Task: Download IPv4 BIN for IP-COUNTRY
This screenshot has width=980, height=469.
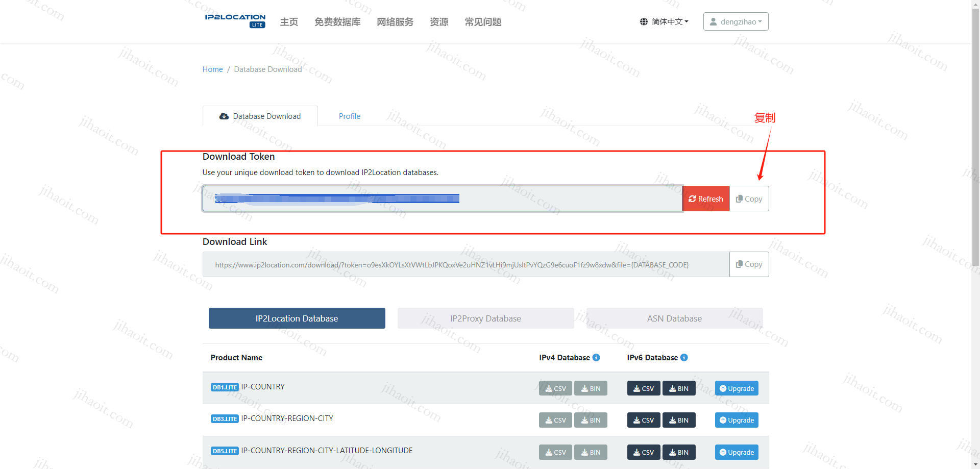Action: 591,388
